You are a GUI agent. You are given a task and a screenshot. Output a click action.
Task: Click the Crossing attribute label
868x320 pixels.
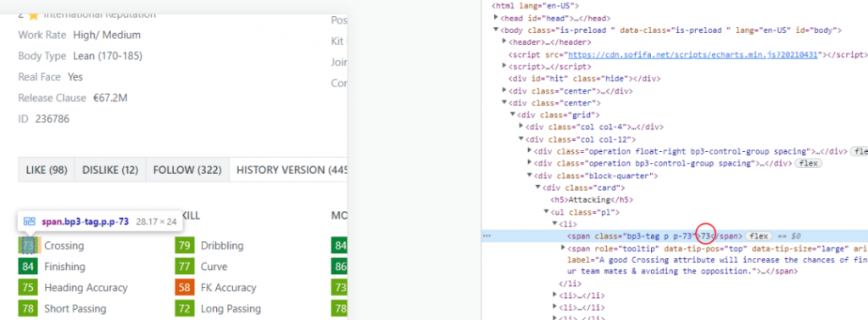(x=64, y=245)
